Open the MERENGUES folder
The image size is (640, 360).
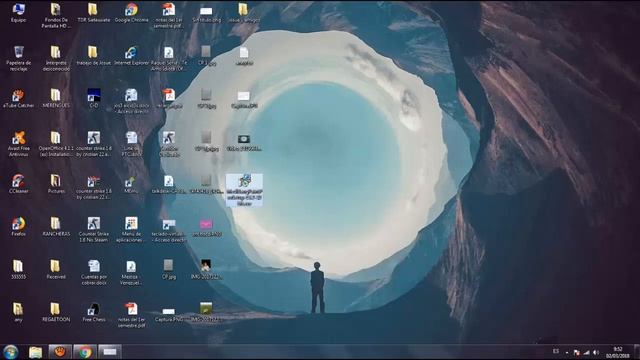(56, 98)
